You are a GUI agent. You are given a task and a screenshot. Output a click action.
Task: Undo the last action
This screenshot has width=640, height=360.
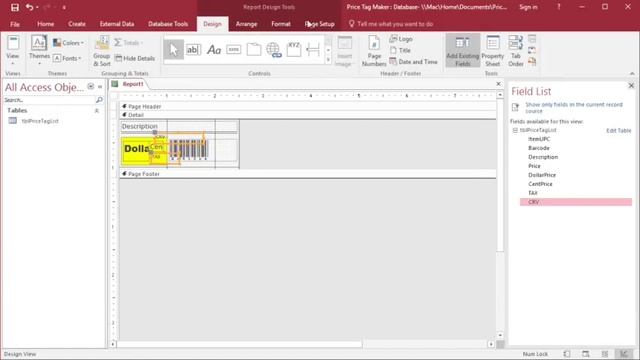pyautogui.click(x=29, y=7)
